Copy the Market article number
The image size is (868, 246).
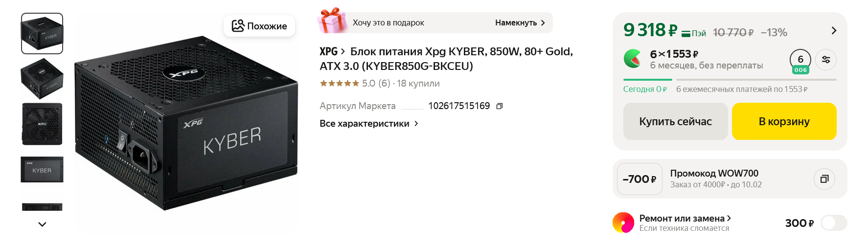499,106
